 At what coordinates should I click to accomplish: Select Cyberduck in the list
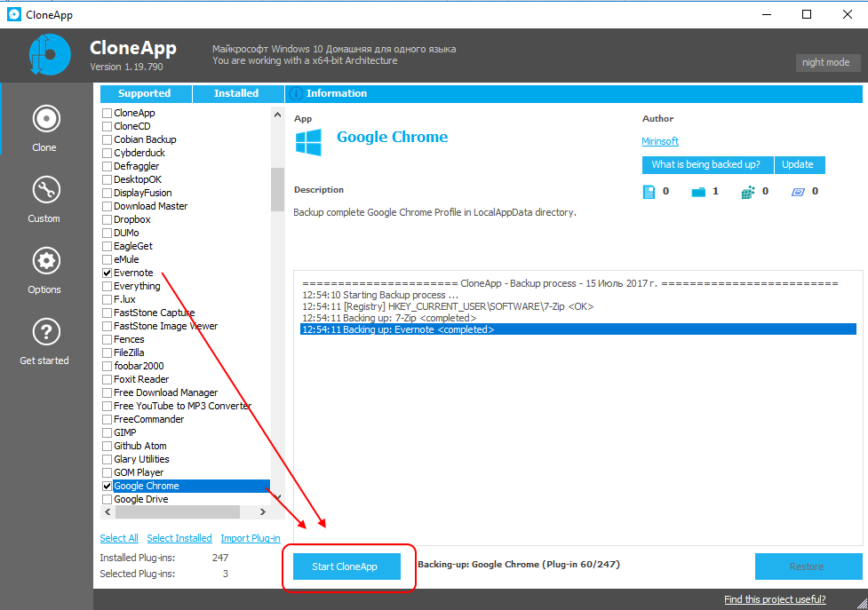pyautogui.click(x=139, y=154)
